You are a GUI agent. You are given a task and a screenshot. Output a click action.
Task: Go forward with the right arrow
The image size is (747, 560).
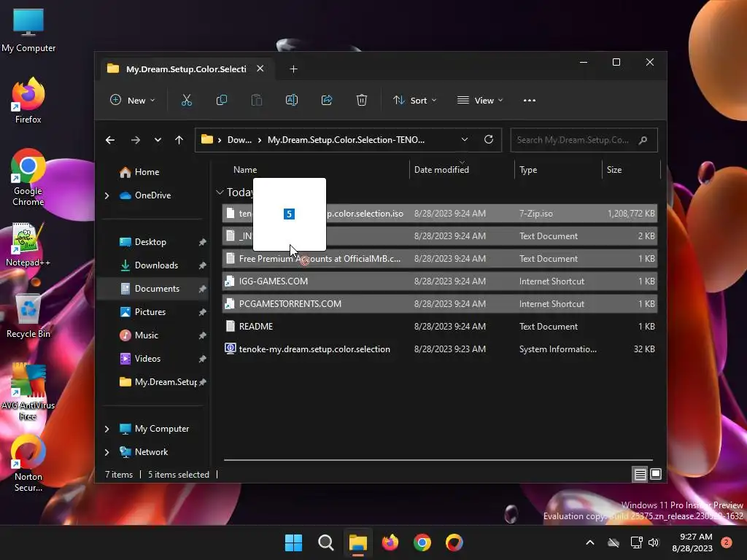pos(135,140)
